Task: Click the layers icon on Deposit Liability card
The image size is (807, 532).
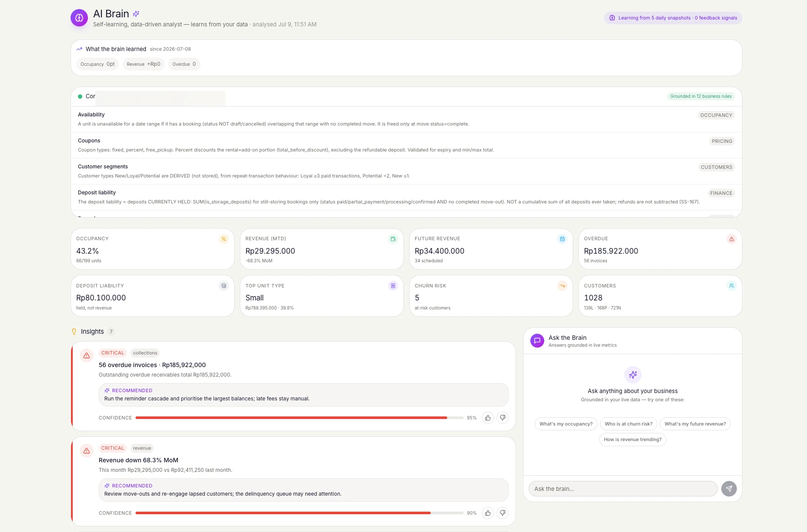Action: (224, 286)
